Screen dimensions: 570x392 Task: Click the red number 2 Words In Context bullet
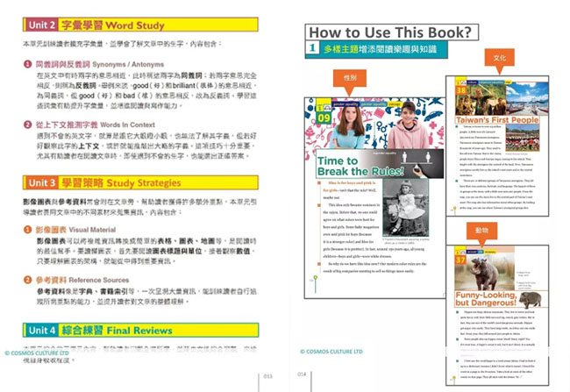(28, 125)
